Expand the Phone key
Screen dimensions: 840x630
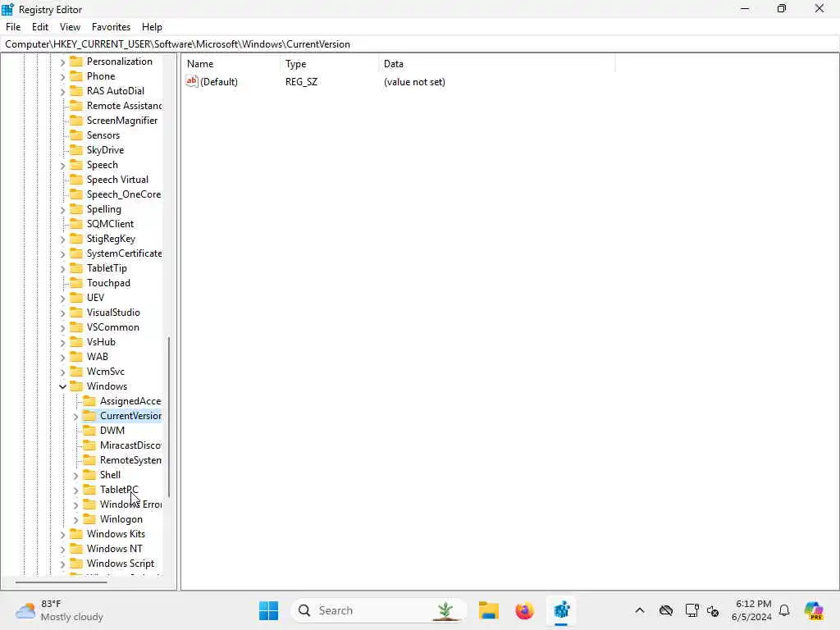[x=62, y=76]
